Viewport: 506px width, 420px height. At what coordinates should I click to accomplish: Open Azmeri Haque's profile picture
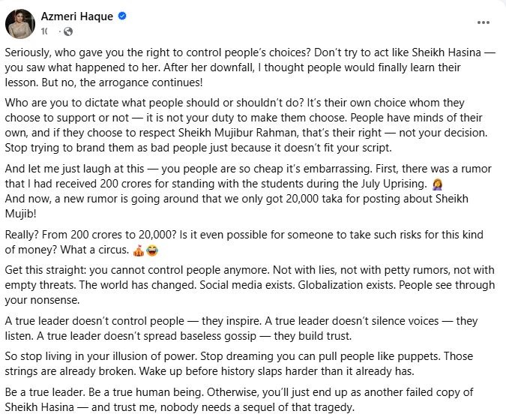(x=21, y=22)
